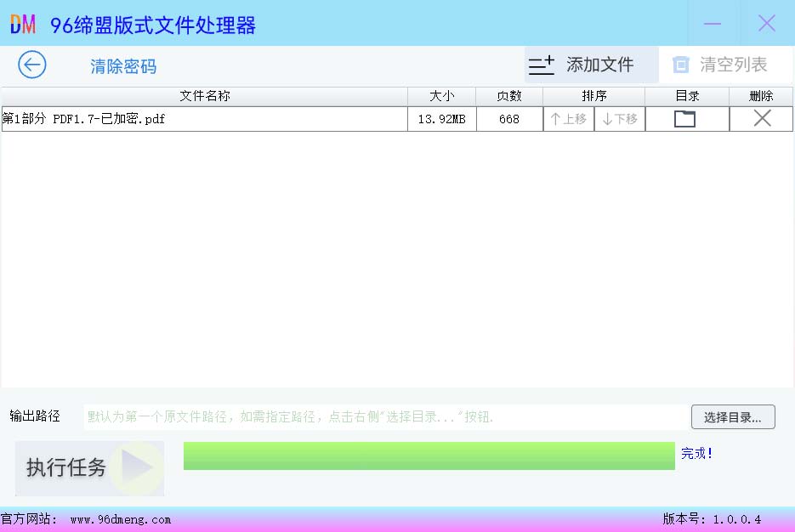This screenshot has height=532, width=795.
Task: Click the 大小 column header
Action: (x=441, y=96)
